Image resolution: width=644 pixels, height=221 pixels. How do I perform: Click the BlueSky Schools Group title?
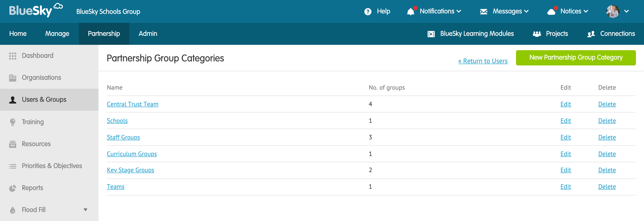pyautogui.click(x=108, y=11)
